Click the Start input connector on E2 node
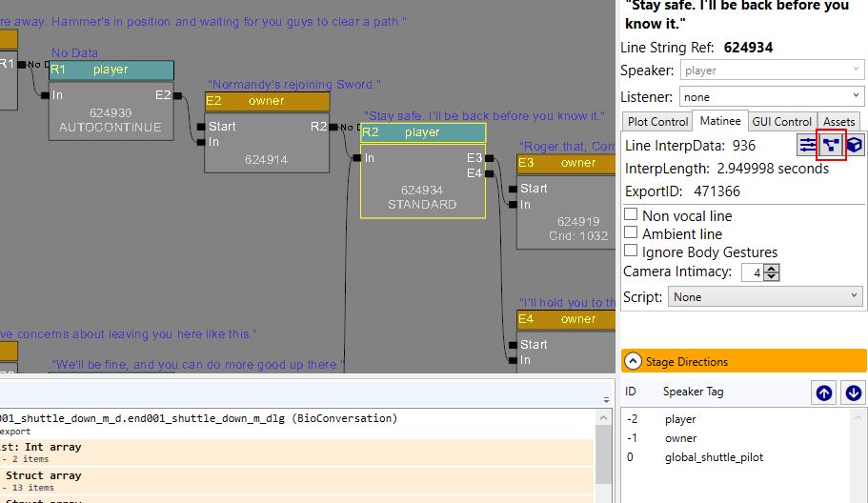Viewport: 868px width, 503px height. coord(201,128)
